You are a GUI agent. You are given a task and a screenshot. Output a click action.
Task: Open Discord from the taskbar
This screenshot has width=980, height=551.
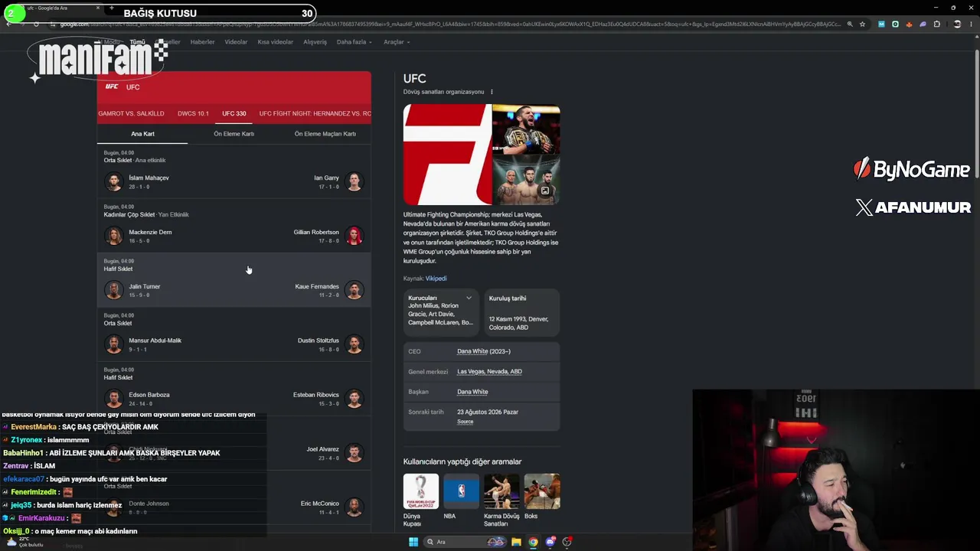550,542
